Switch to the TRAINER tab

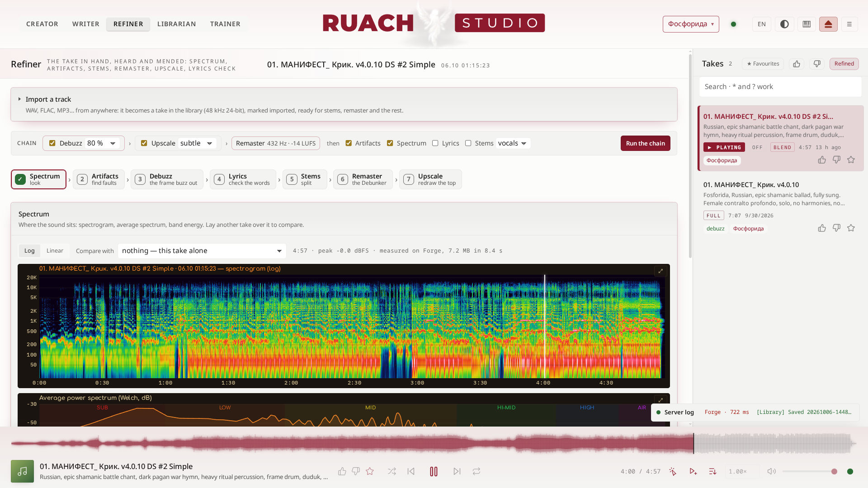click(x=225, y=24)
